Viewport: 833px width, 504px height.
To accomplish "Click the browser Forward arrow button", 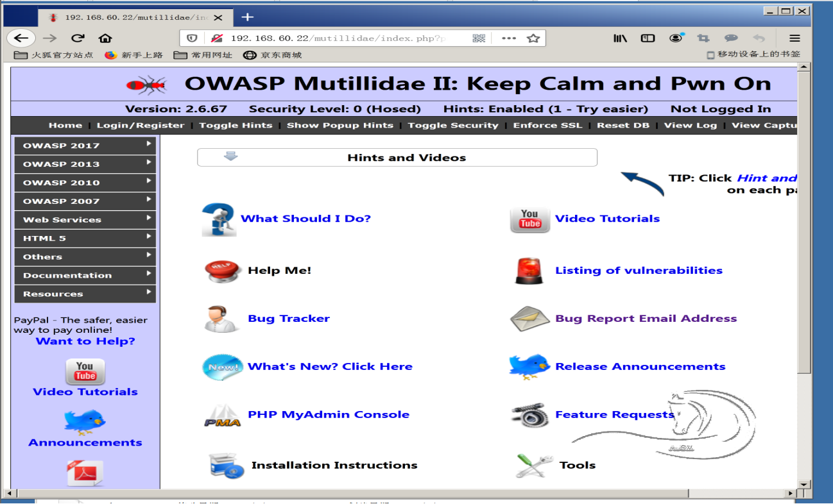I will click(x=50, y=38).
